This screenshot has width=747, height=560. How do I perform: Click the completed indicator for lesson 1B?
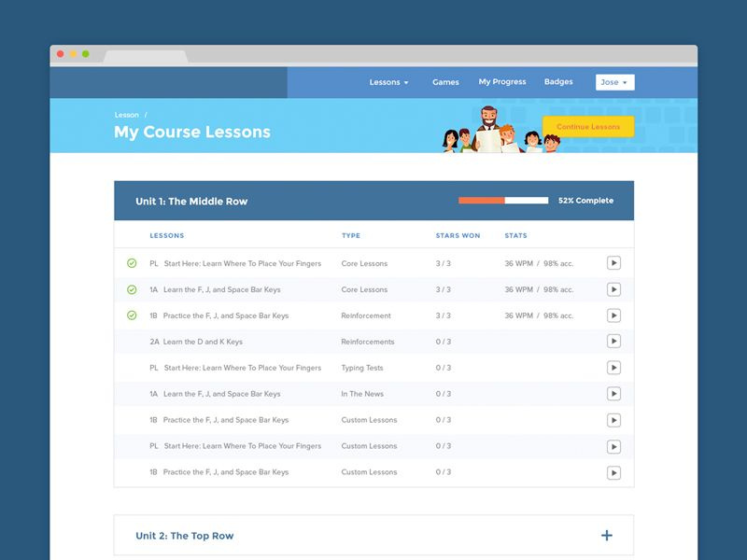[x=131, y=315]
